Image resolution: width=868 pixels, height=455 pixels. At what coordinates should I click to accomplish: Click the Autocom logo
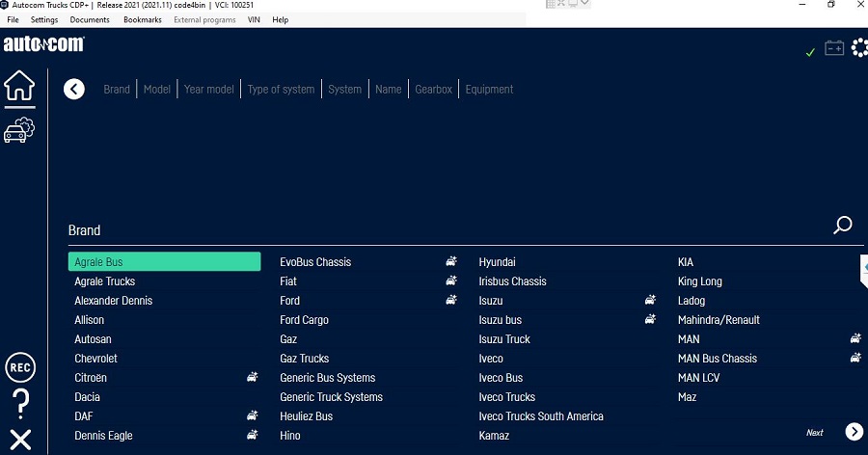pyautogui.click(x=43, y=44)
